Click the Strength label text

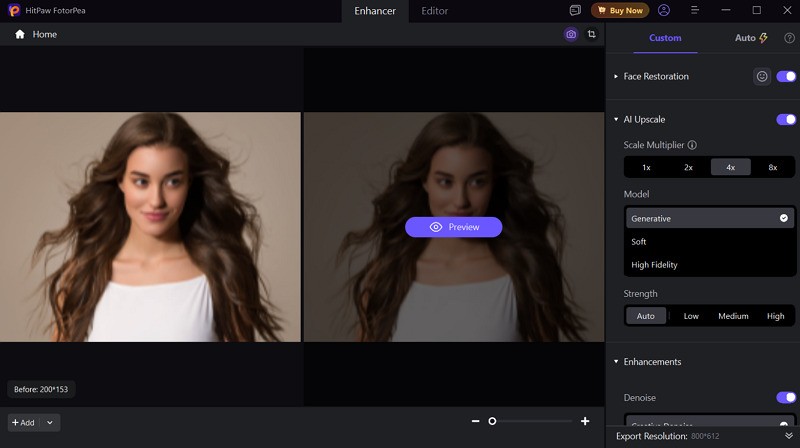[x=640, y=293]
